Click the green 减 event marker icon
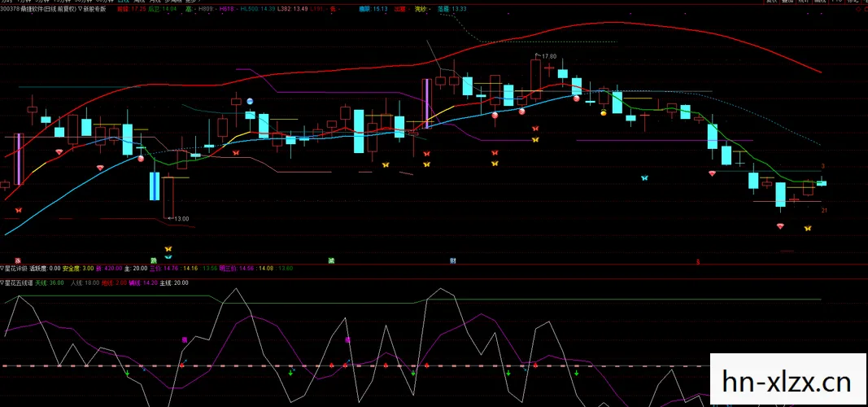 tap(331, 260)
